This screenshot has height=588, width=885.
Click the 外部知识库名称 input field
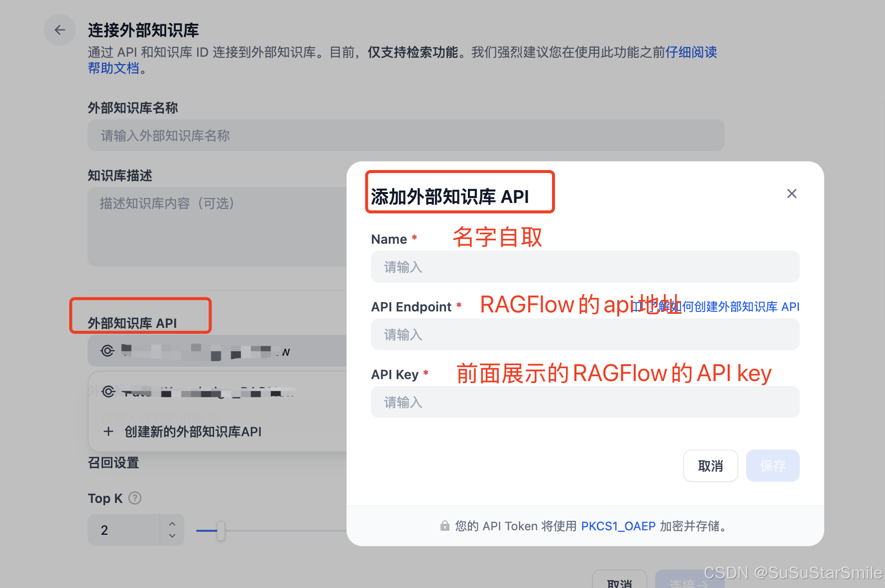[x=406, y=135]
